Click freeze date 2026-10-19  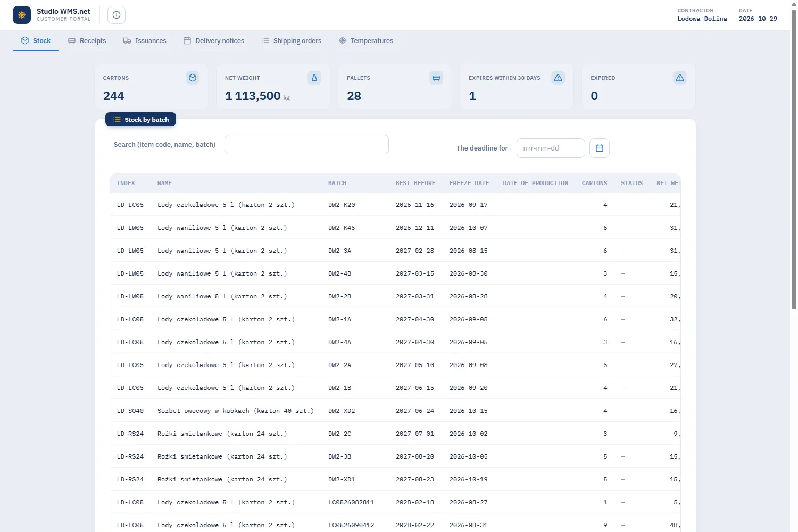click(x=469, y=479)
